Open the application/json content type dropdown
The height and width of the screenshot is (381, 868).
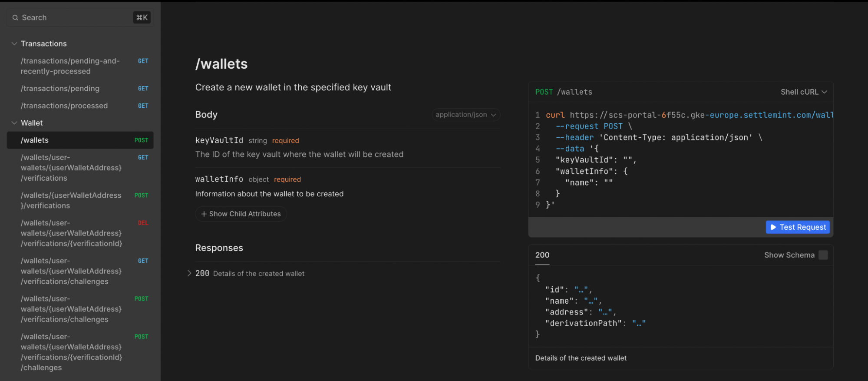[x=466, y=115]
